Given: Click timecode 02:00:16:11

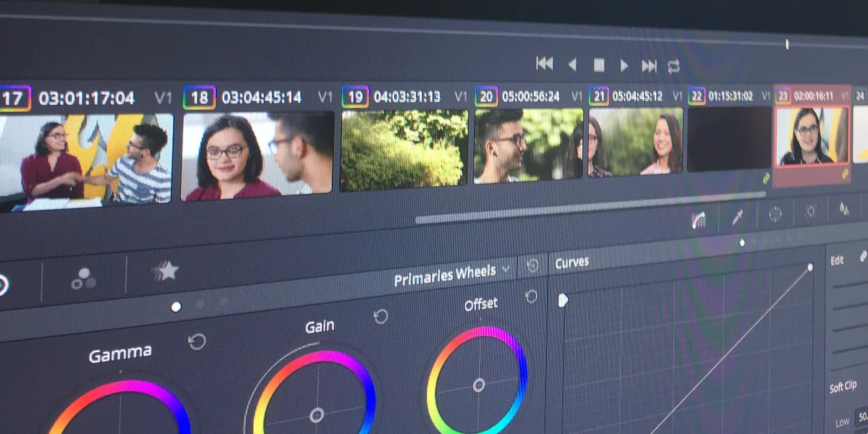Looking at the screenshot, I should point(813,95).
